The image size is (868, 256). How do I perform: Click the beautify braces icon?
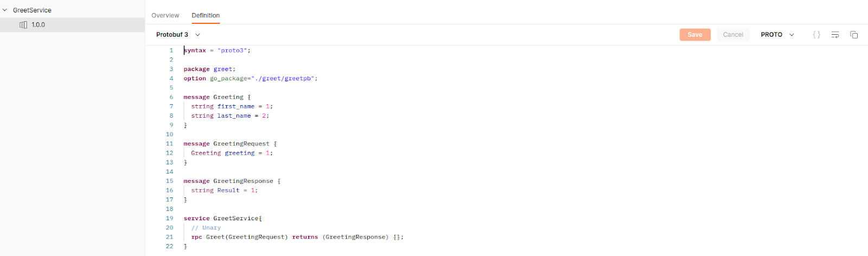pos(816,35)
